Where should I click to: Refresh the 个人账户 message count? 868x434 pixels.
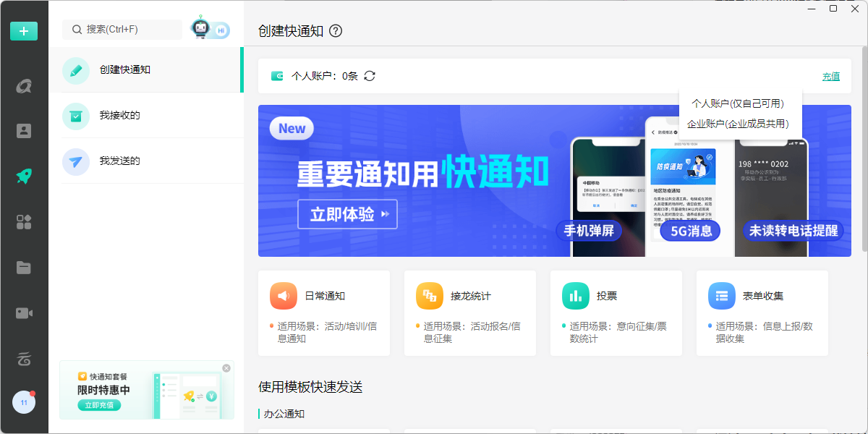(370, 76)
